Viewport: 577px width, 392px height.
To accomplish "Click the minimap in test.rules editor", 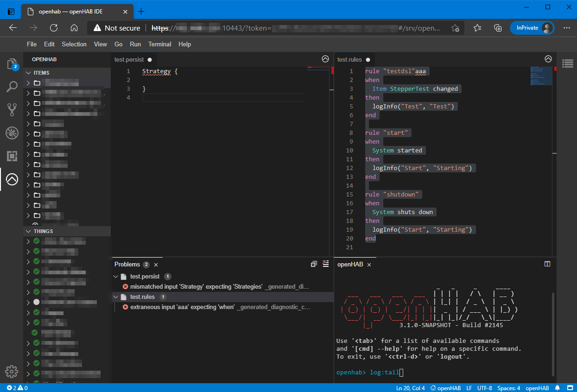I will 541,76.
